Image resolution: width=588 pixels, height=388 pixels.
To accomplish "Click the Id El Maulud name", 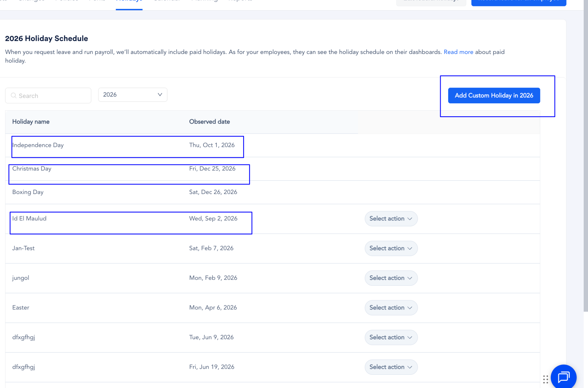I will coord(29,219).
